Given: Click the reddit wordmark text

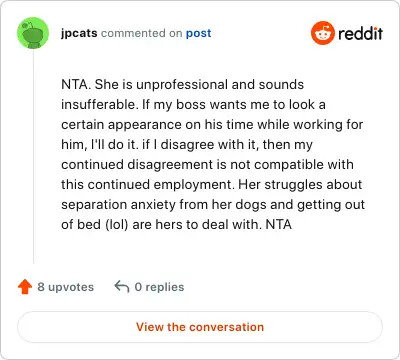Looking at the screenshot, I should click(x=360, y=33).
